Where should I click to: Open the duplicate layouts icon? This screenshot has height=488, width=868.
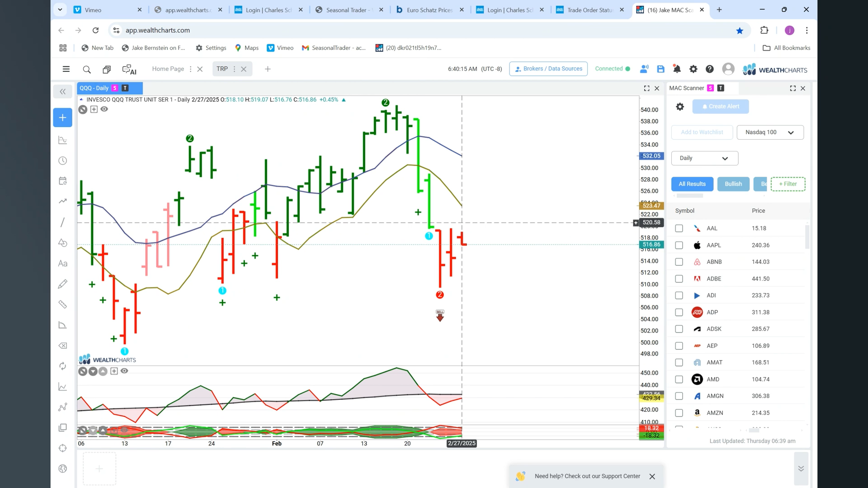point(107,69)
